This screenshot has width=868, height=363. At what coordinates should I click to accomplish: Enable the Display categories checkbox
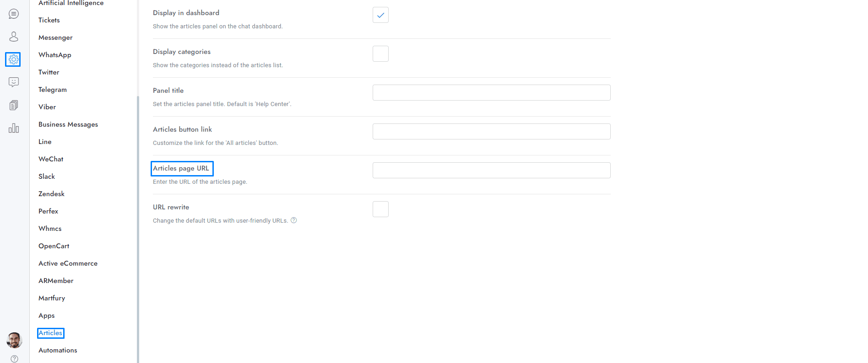pos(380,54)
